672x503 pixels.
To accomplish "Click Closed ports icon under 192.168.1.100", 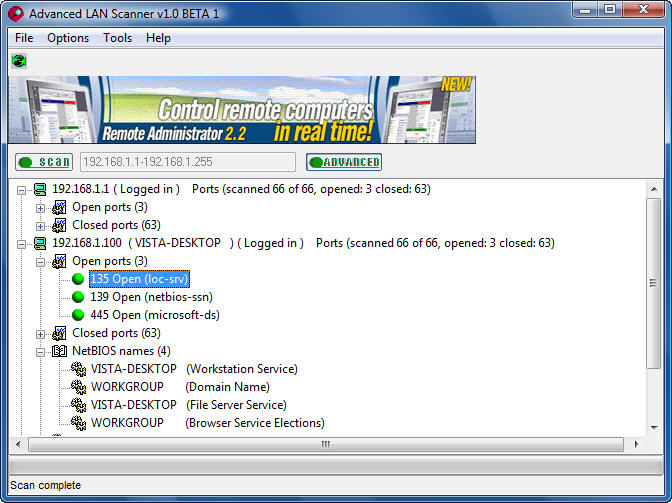I will pos(59,333).
